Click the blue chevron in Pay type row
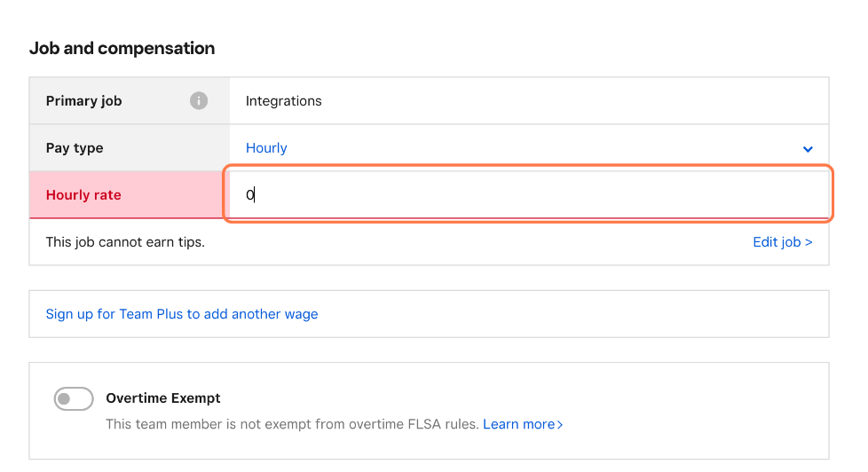Screen dimensions: 868x472 tap(808, 149)
